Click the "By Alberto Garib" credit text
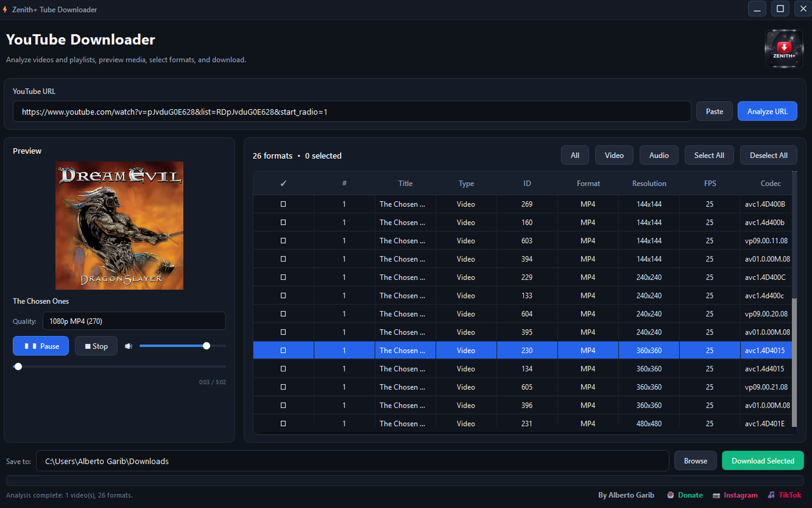This screenshot has height=508, width=812. [x=626, y=495]
